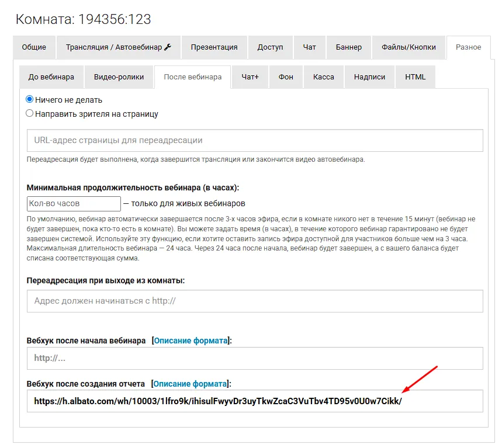
Task: Click the wrench icon on Трансляция tab
Action: 168,47
